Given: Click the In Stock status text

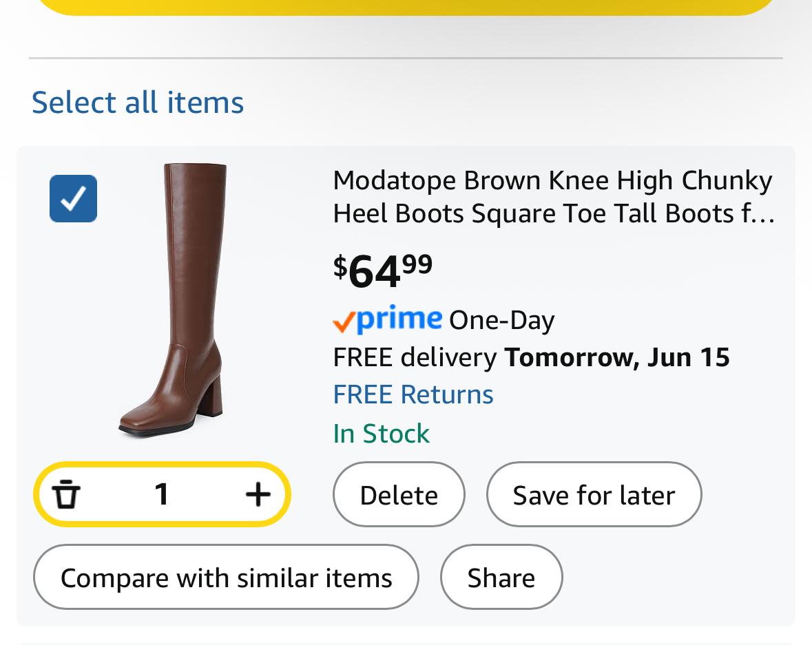Looking at the screenshot, I should (x=381, y=434).
